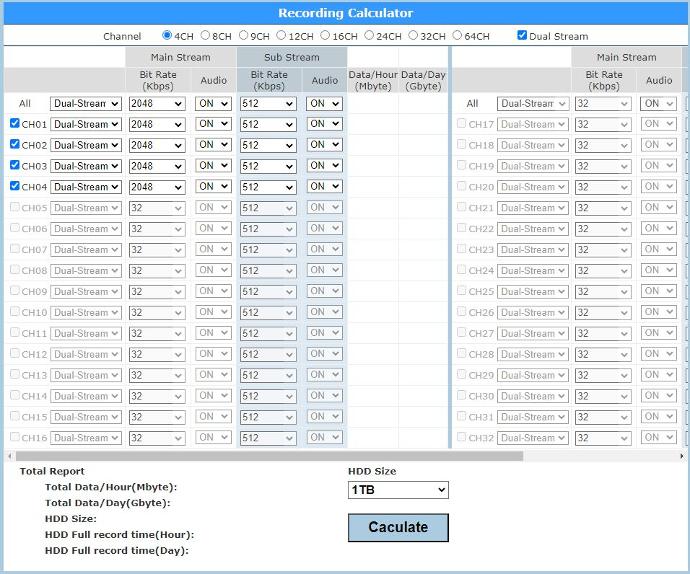Open CH04 main stream bit rate dropdown
The image size is (690, 574).
tap(157, 187)
